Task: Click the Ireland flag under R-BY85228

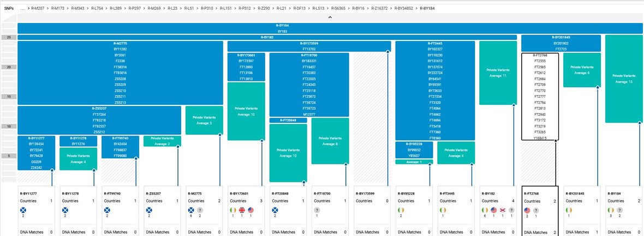Action: [400, 210]
